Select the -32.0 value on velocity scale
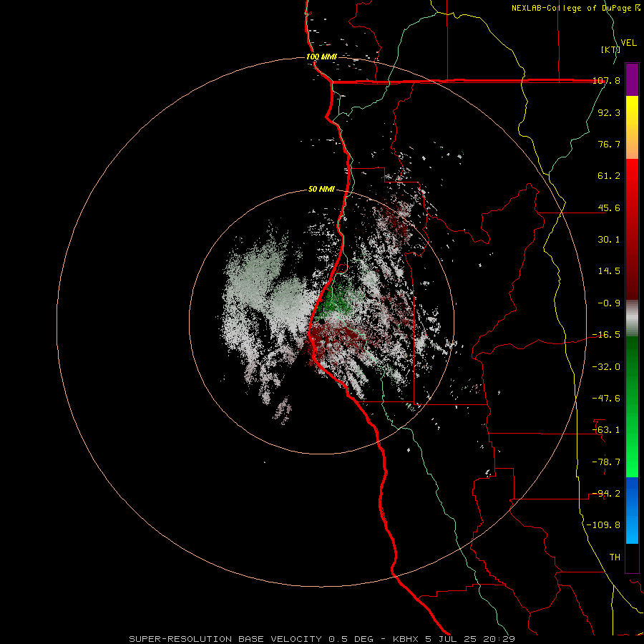Image resolution: width=644 pixels, height=644 pixels. (x=606, y=367)
